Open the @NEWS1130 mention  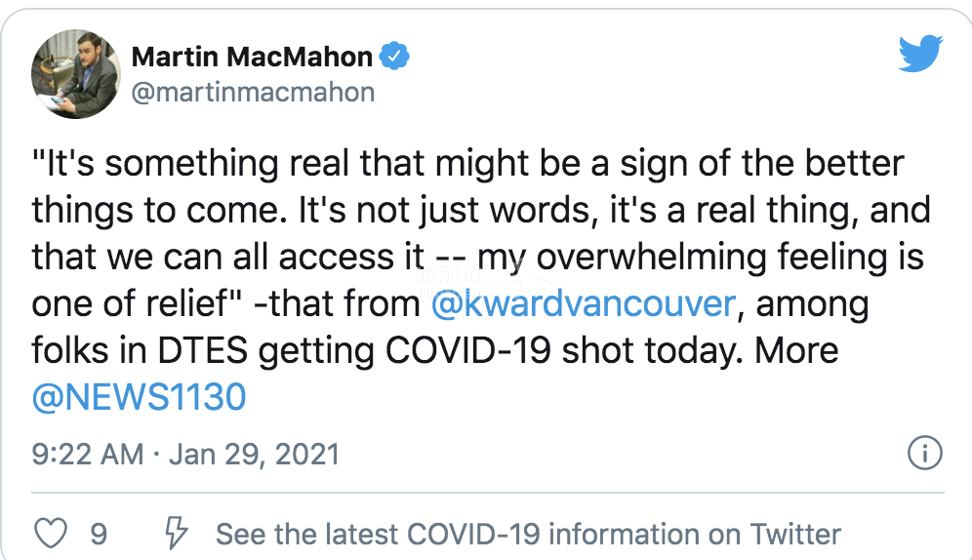[139, 397]
